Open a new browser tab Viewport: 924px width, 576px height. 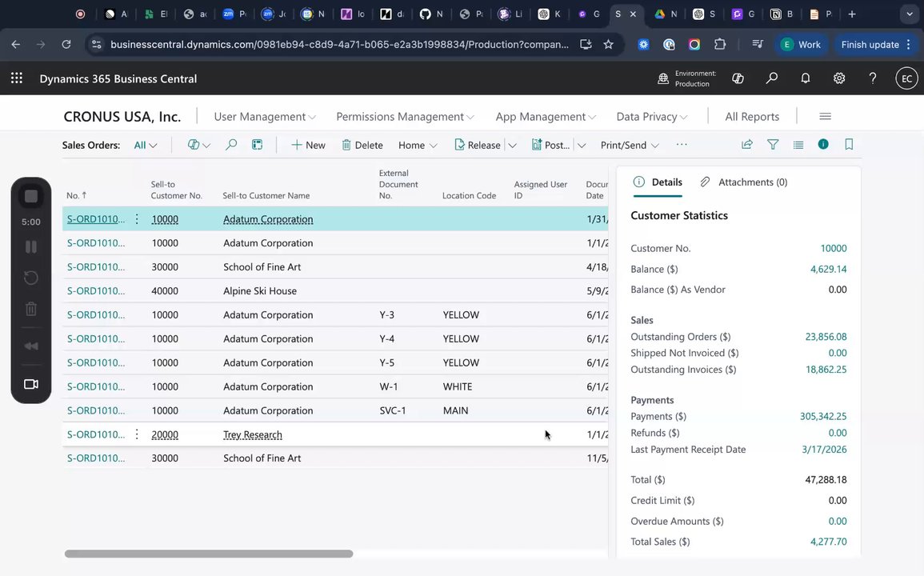pos(851,14)
